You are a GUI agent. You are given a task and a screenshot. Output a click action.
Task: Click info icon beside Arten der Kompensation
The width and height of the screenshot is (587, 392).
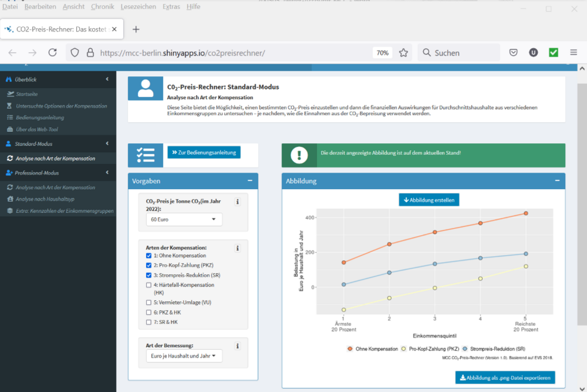tap(237, 248)
